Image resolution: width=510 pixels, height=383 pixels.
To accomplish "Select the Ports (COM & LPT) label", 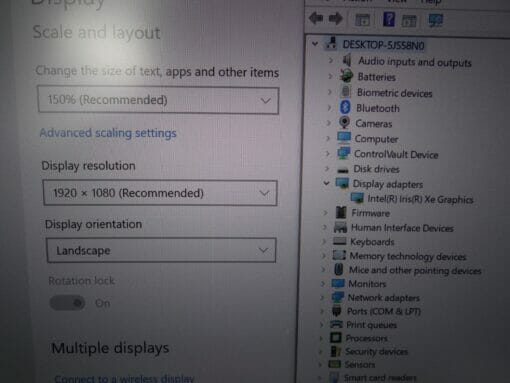I will (384, 311).
